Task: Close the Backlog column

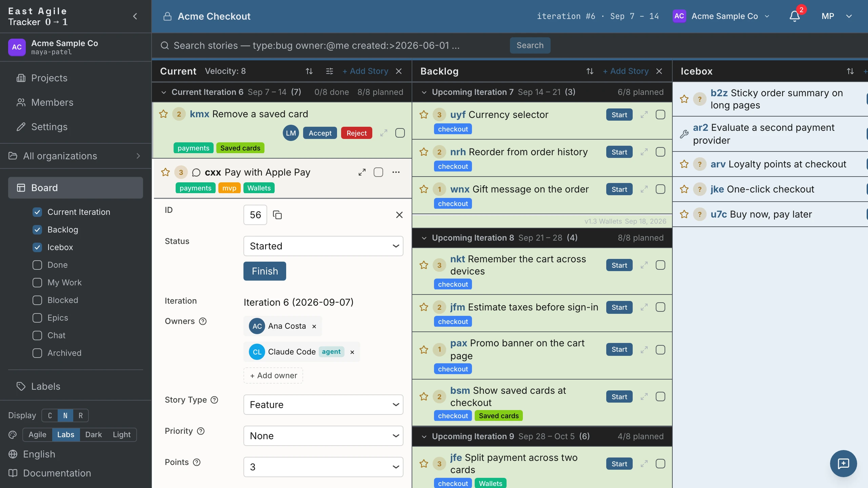Action: tap(659, 71)
